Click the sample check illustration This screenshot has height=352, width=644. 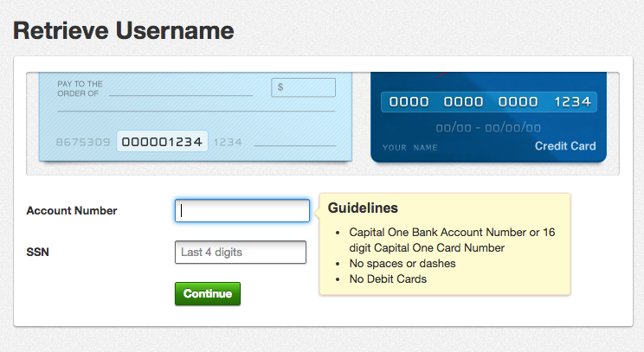(196, 117)
